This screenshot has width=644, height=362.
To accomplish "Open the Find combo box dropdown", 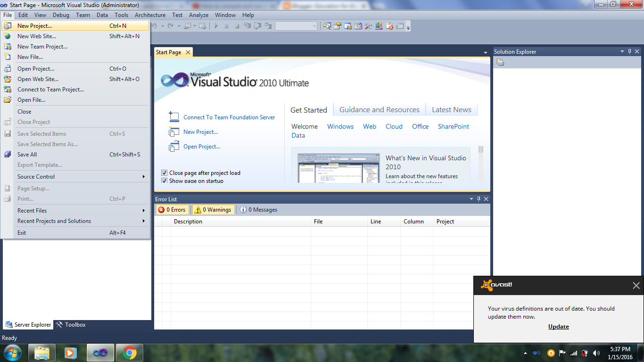I will pyautogui.click(x=315, y=26).
